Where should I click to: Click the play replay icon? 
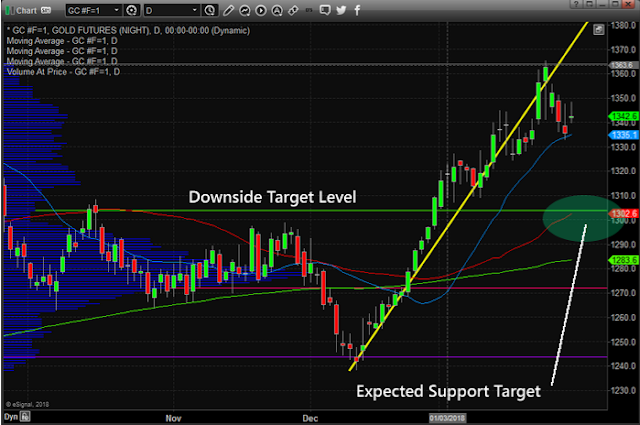click(x=260, y=11)
